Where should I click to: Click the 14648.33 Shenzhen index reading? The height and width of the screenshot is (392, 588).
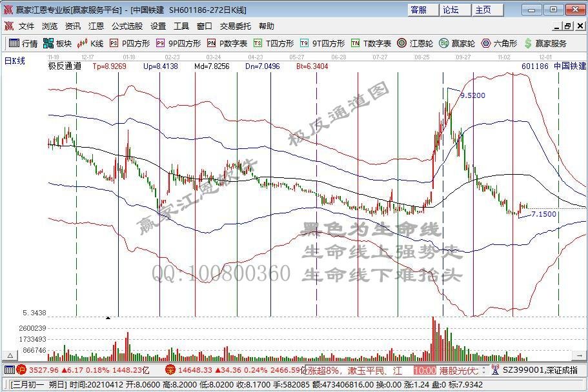[194, 370]
